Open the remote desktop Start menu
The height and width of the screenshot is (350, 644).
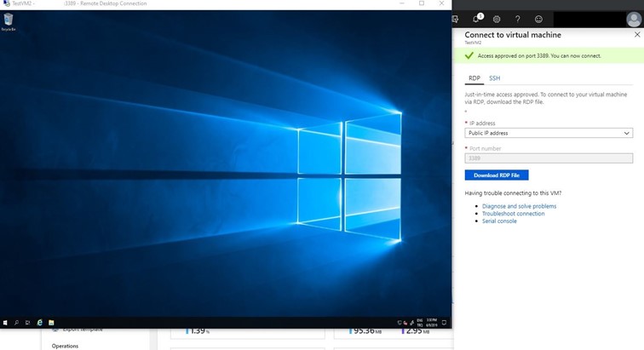tap(5, 323)
